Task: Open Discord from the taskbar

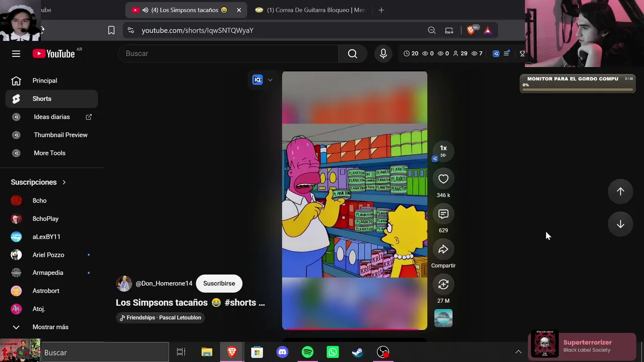Action: click(282, 352)
